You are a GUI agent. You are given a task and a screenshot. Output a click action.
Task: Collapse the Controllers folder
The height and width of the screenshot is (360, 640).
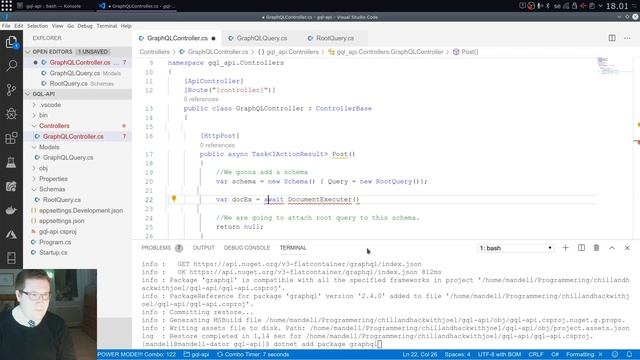point(54,126)
